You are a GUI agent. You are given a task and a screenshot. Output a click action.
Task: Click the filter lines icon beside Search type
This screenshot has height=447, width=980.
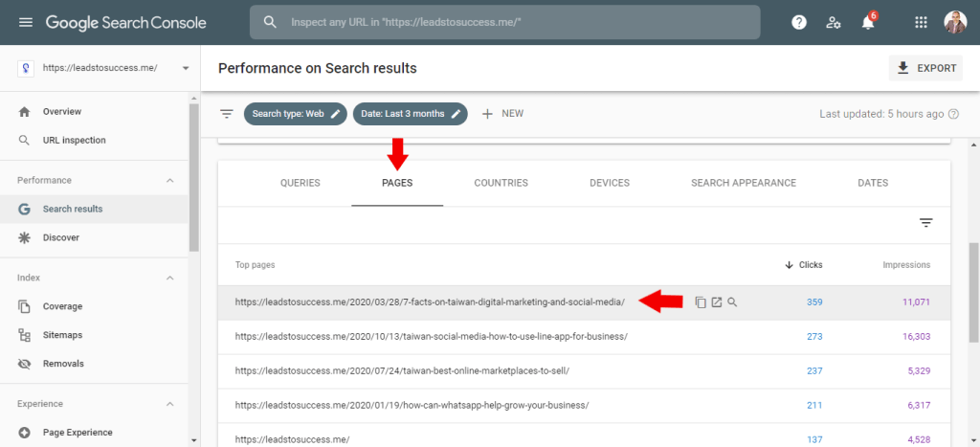[226, 114]
